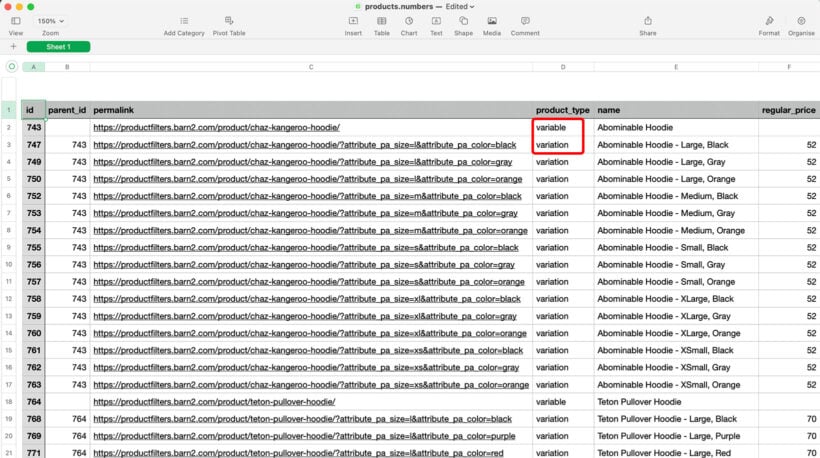820x458 pixels.
Task: Click parent_id 764 in row with id 769
Action: click(67, 436)
